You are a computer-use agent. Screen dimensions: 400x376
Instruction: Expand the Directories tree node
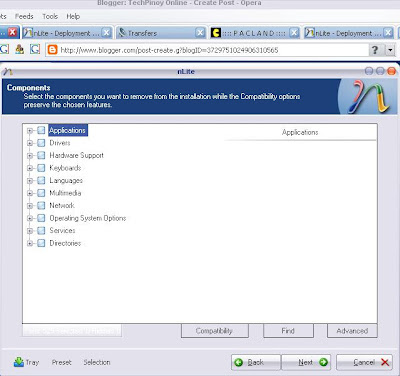click(x=30, y=244)
